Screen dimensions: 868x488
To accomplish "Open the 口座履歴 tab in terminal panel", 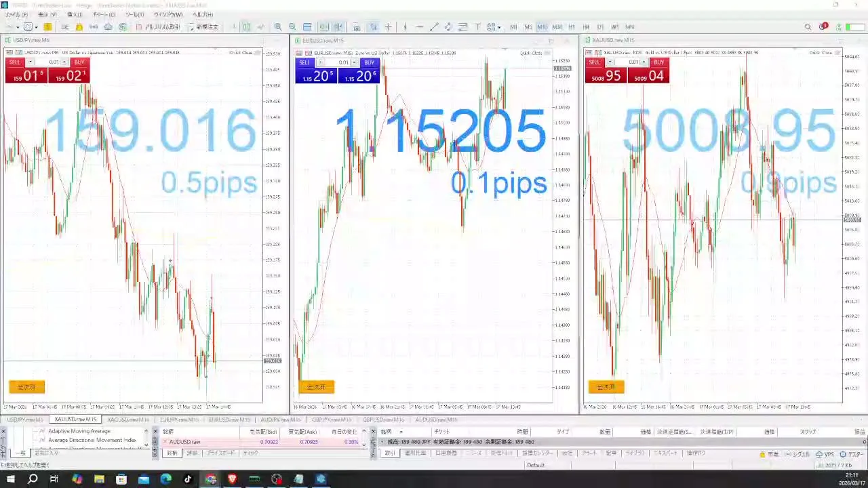I will (x=446, y=453).
